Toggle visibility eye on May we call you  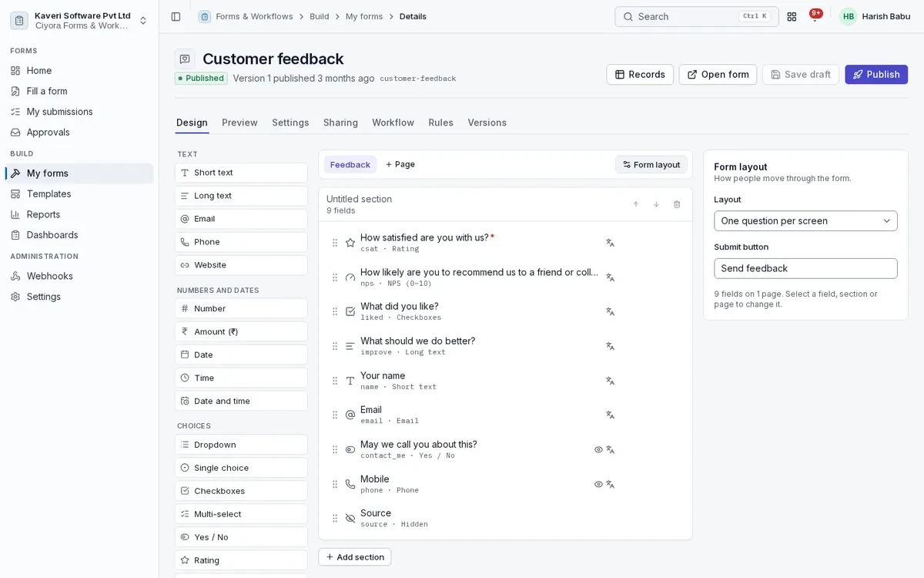click(598, 449)
